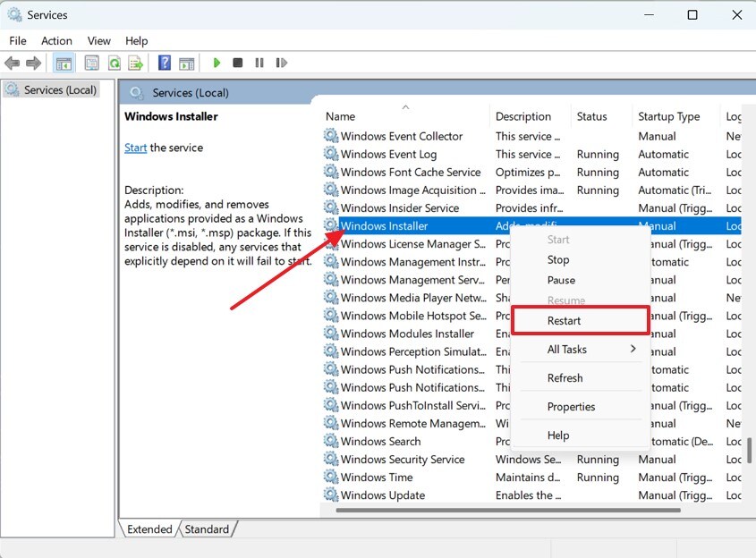This screenshot has height=558, width=756.
Task: Select Windows Media Player Netw... service row
Action: point(412,298)
